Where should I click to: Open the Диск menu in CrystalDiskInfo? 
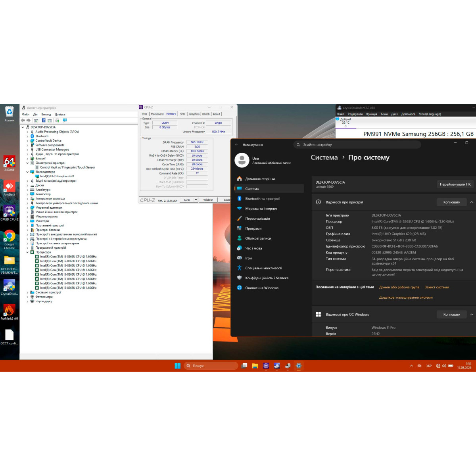(x=394, y=114)
